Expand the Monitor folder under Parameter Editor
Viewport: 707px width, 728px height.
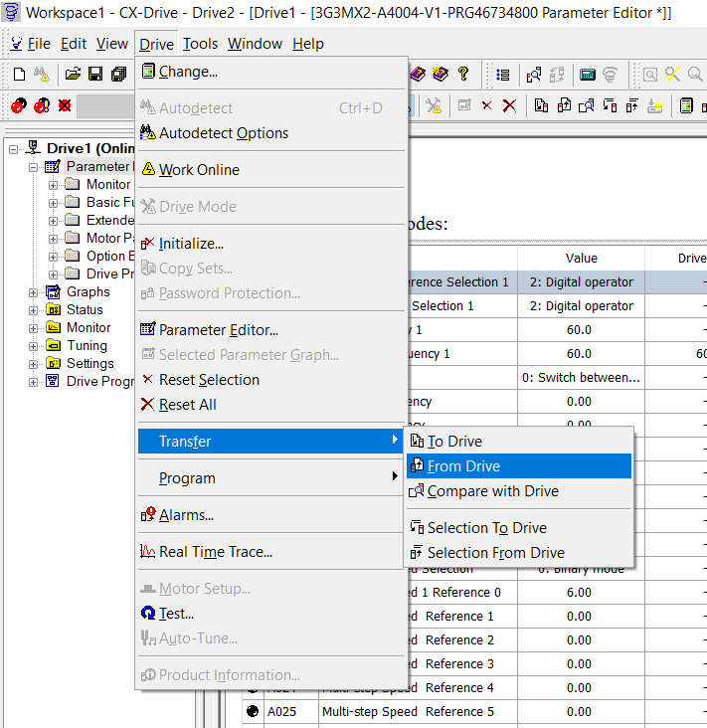pos(53,185)
